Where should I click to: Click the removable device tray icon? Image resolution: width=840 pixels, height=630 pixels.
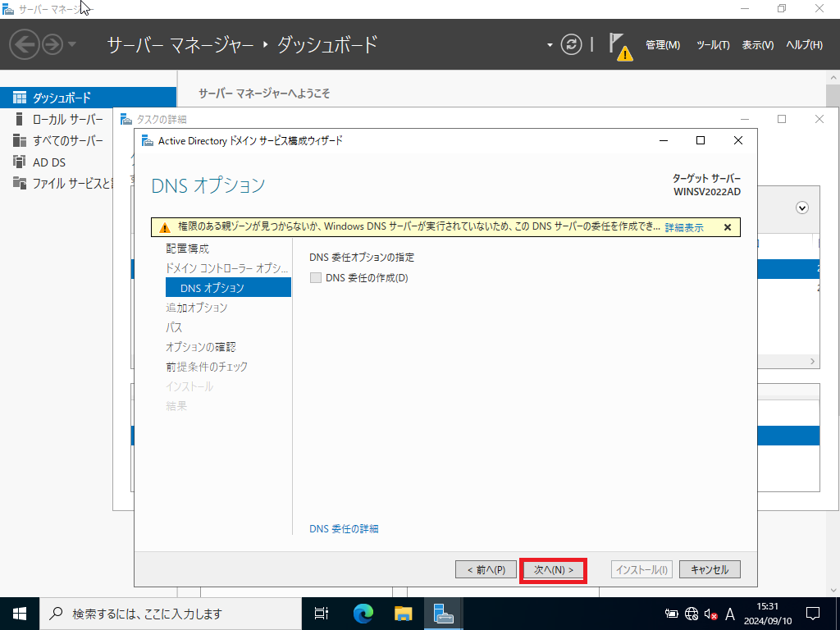(x=671, y=614)
